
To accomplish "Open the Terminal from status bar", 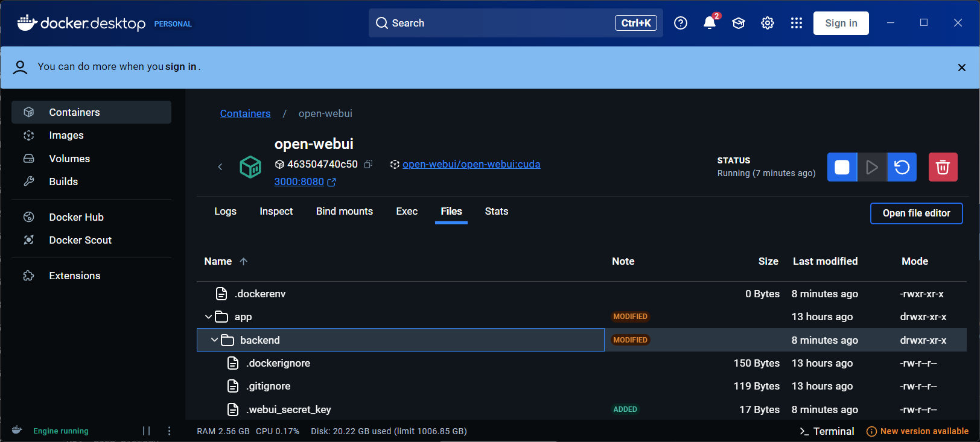I will 827,431.
